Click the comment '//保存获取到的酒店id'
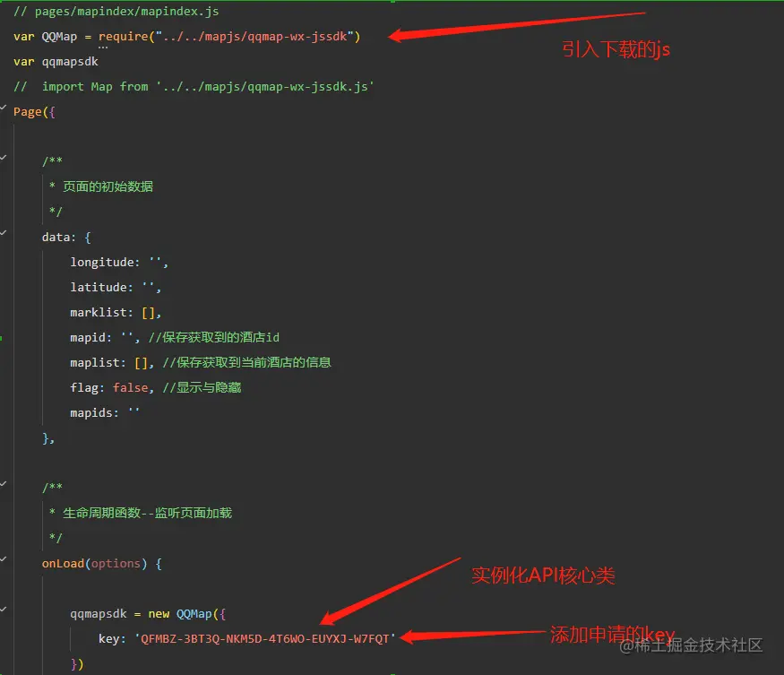784x675 pixels. point(214,337)
